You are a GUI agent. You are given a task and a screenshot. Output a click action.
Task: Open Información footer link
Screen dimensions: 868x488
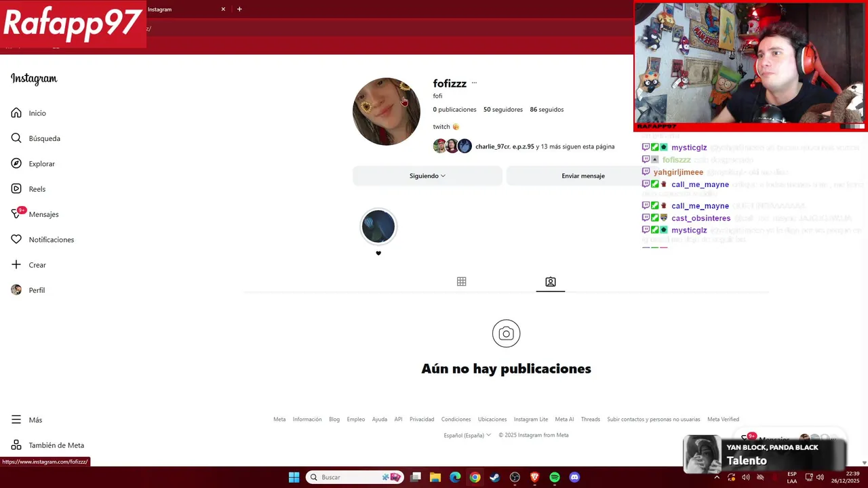(x=307, y=419)
